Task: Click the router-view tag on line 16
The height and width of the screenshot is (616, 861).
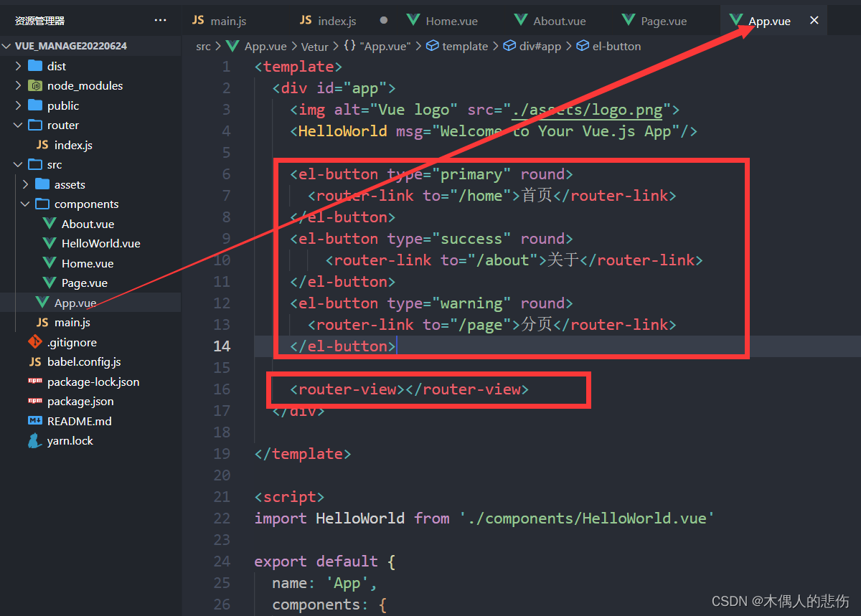Action: point(347,389)
